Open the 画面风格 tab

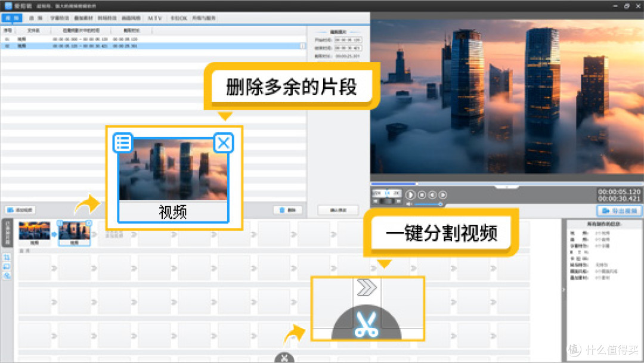[131, 18]
